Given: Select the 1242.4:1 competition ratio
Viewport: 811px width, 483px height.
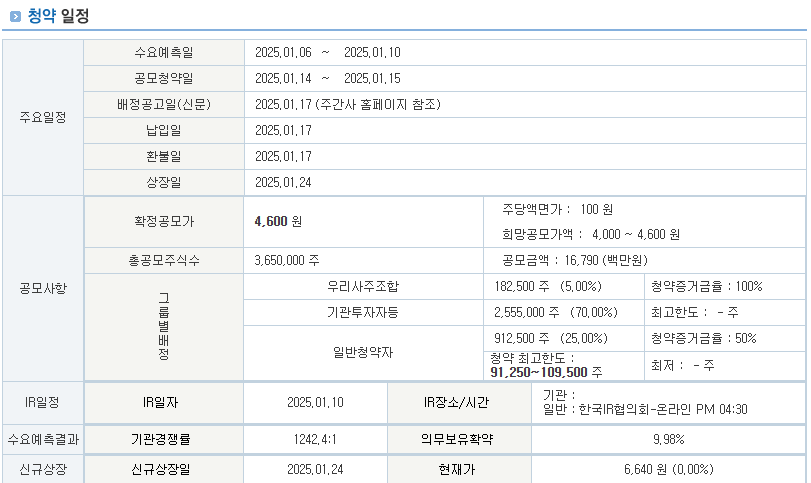Looking at the screenshot, I should pos(315,440).
